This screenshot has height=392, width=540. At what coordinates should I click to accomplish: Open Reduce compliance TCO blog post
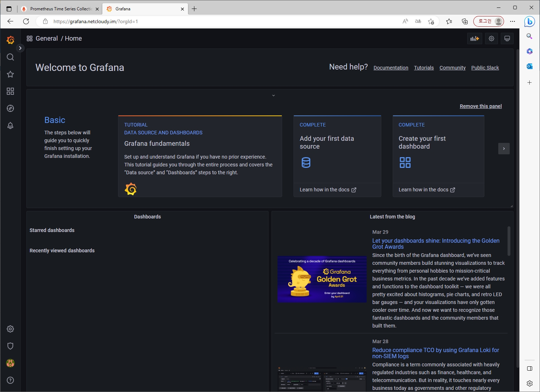point(435,353)
